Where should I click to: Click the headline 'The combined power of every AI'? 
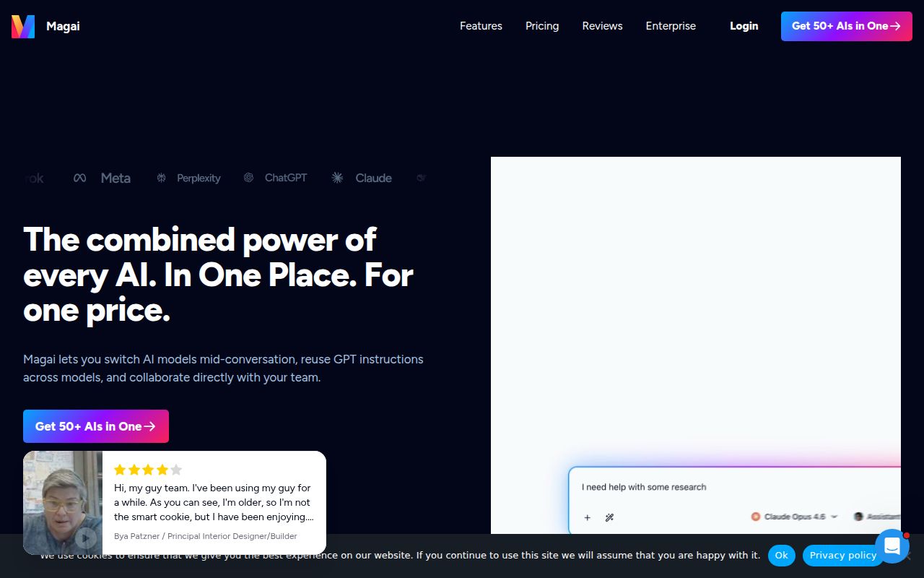(218, 275)
